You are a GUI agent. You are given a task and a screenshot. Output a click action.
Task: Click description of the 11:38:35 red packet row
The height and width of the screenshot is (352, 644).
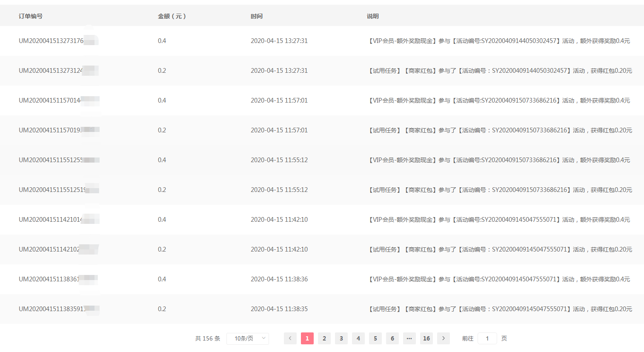click(500, 309)
